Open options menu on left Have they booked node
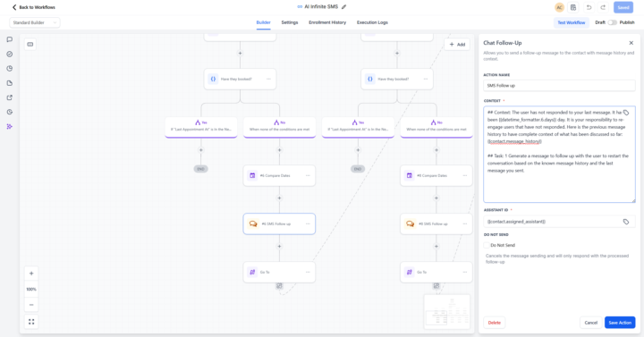644x337 pixels. (268, 79)
